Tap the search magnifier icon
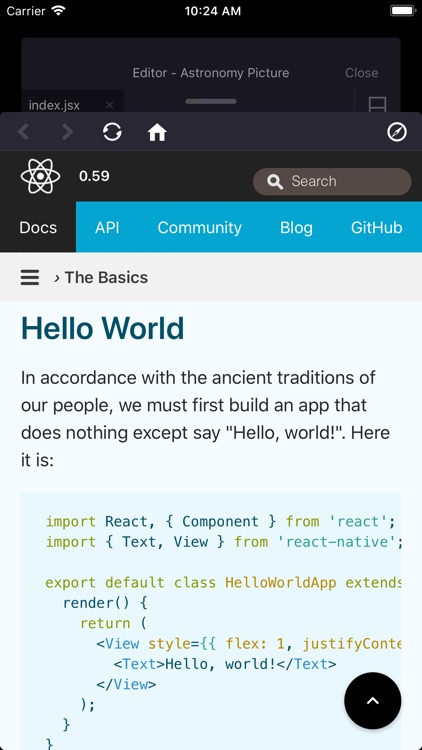Image resolution: width=422 pixels, height=750 pixels. click(275, 182)
